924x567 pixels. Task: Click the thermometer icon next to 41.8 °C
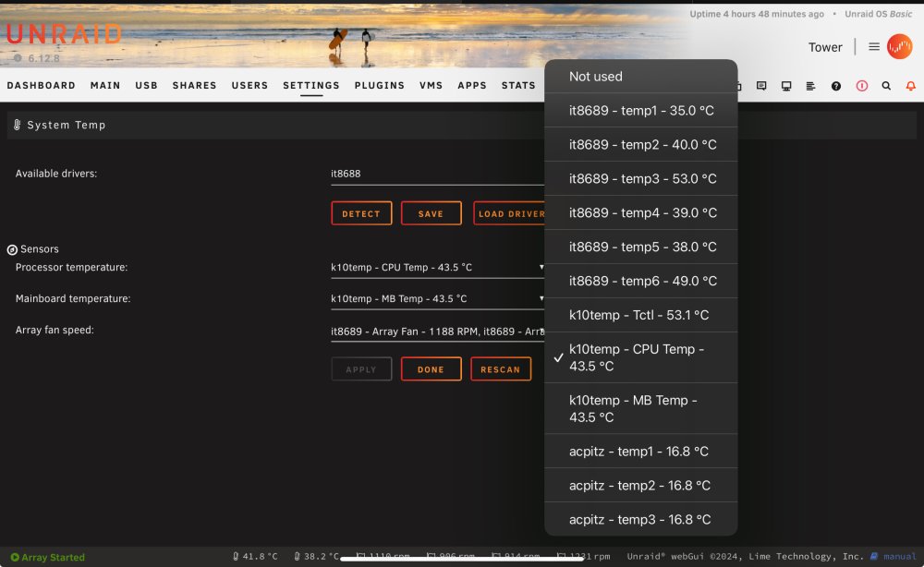click(236, 557)
